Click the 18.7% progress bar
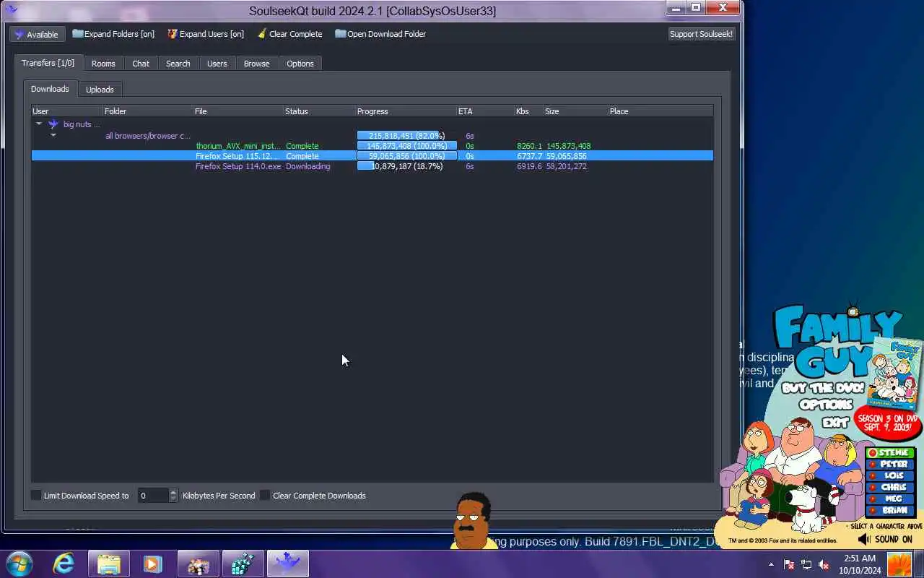The width and height of the screenshot is (924, 578). (x=407, y=166)
